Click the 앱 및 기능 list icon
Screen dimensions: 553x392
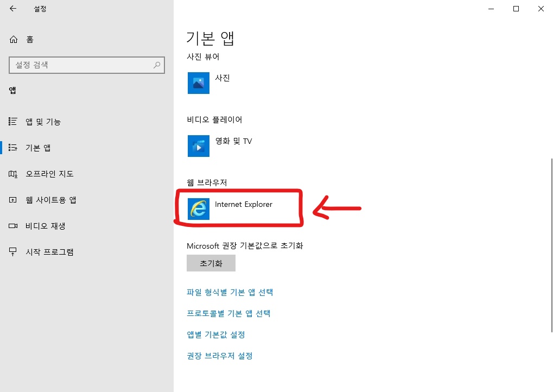point(12,122)
